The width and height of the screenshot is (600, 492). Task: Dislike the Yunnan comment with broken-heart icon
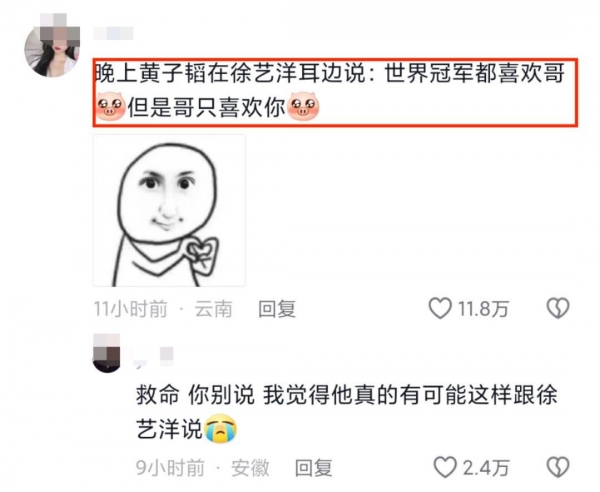(x=558, y=308)
